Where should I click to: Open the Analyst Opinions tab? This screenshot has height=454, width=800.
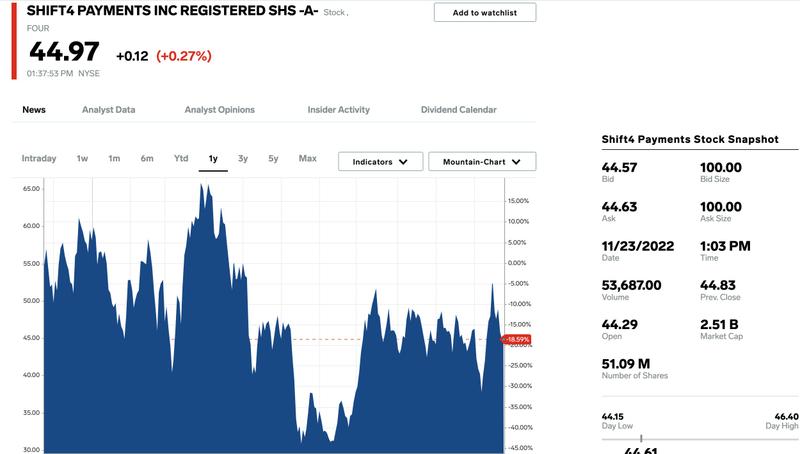[x=219, y=110]
